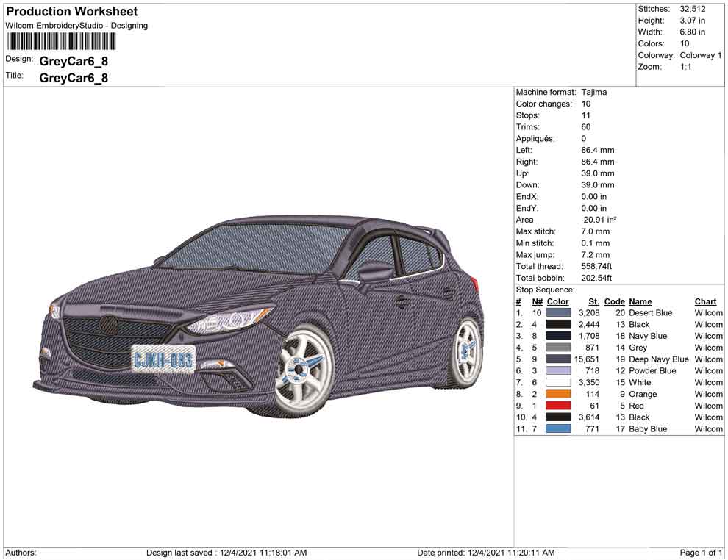Image resolution: width=728 pixels, height=560 pixels.
Task: Click the Machine format value 'Tajima'
Action: 594,93
